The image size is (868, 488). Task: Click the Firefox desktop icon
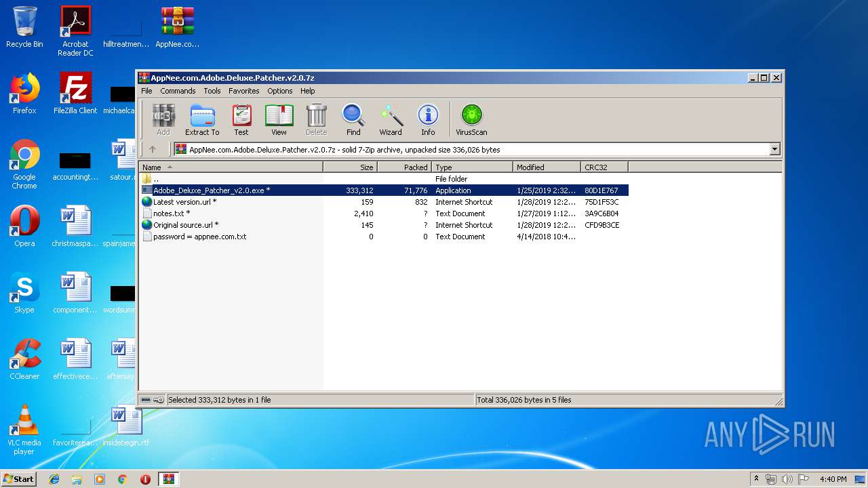pyautogui.click(x=24, y=94)
